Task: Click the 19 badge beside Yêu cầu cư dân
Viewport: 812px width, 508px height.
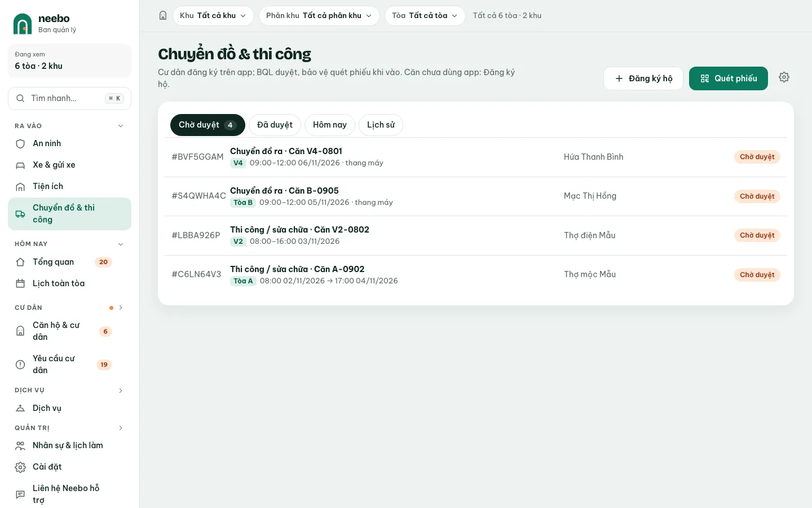Action: coord(104,365)
